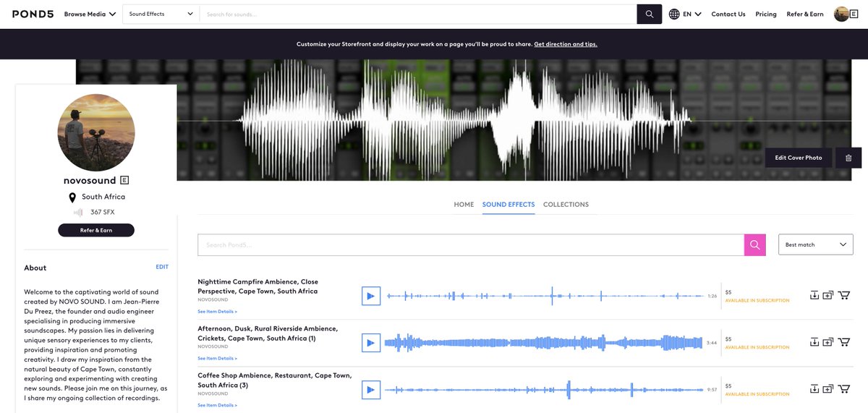Screen dimensions: 868x413
Task: Click the Pond5 logo
Action: pyautogui.click(x=33, y=14)
